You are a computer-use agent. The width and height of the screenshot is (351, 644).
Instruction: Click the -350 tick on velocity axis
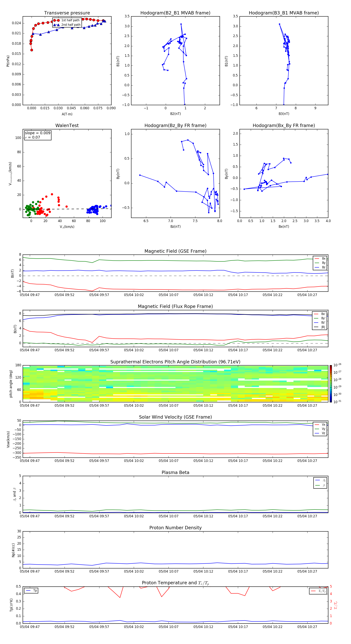point(17,457)
